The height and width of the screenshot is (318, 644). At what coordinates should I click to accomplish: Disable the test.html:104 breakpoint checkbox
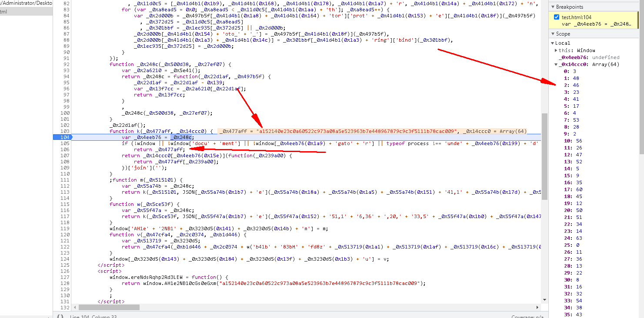click(556, 17)
